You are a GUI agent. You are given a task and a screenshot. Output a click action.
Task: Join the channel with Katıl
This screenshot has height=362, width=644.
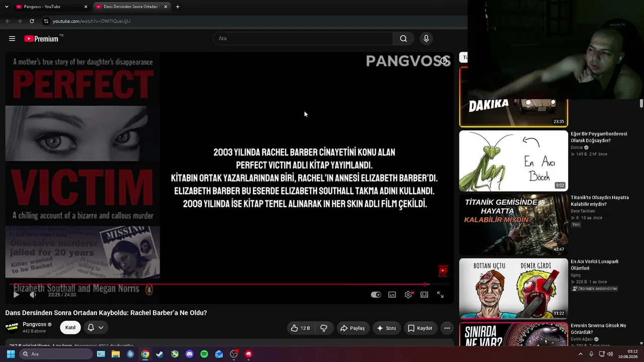[x=70, y=328]
